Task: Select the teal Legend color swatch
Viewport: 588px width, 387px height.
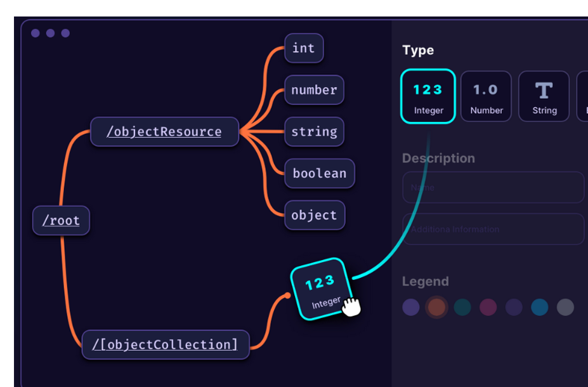Action: tap(462, 307)
